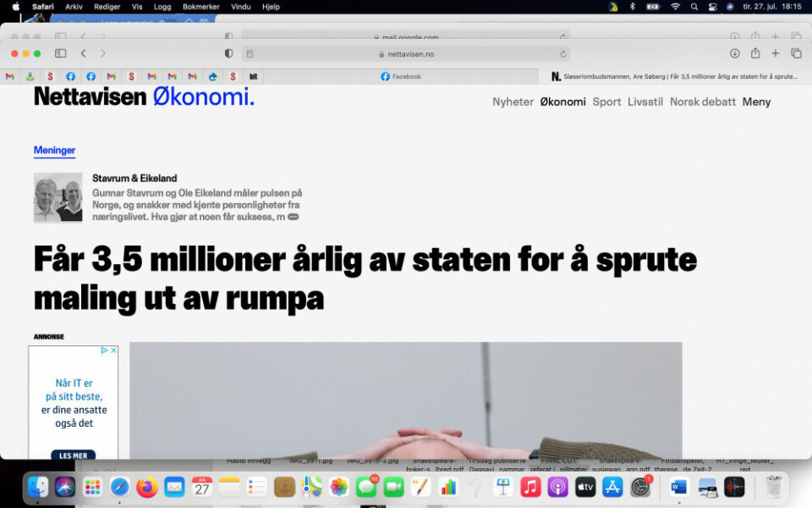Click the Meninger category label
Viewport: 812px width, 508px height.
click(x=54, y=151)
